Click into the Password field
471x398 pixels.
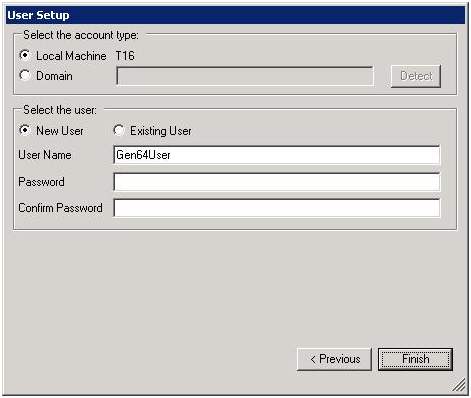277,182
